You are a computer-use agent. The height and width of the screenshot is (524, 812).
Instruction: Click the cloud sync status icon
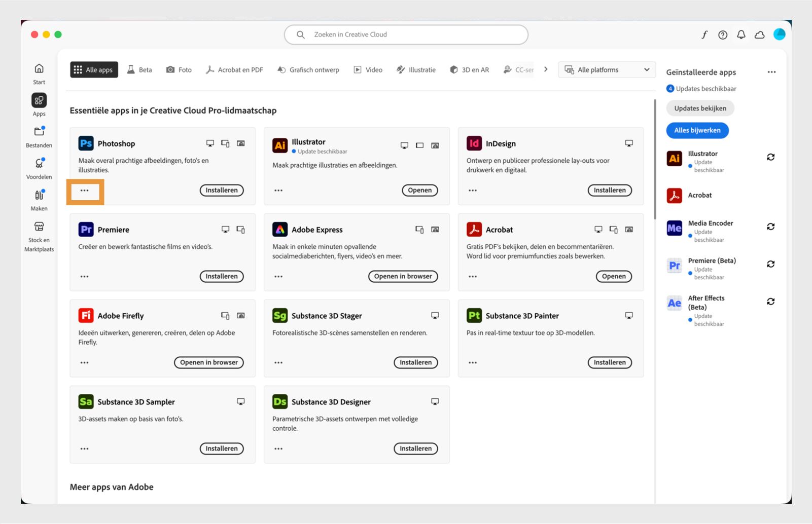759,34
